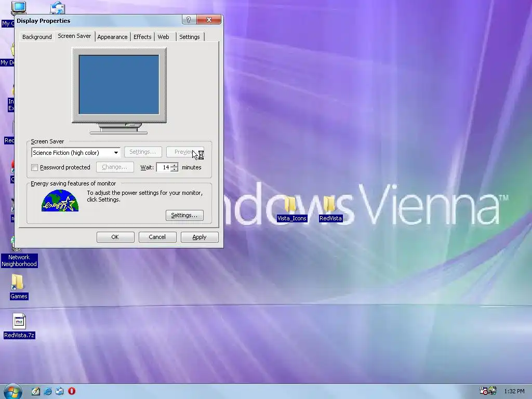Click the Preview button

[x=185, y=152]
